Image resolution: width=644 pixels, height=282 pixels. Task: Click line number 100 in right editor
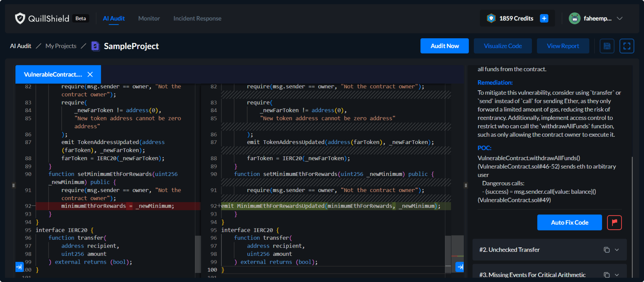coord(212,270)
